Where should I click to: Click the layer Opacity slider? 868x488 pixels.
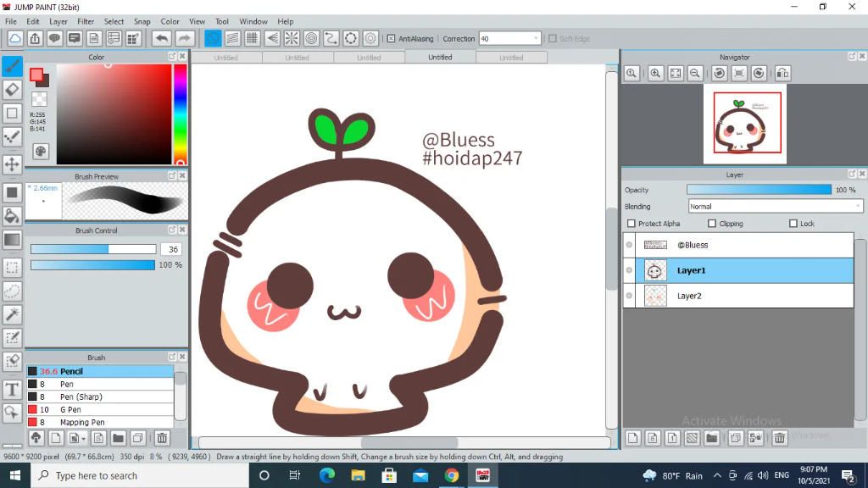point(759,190)
